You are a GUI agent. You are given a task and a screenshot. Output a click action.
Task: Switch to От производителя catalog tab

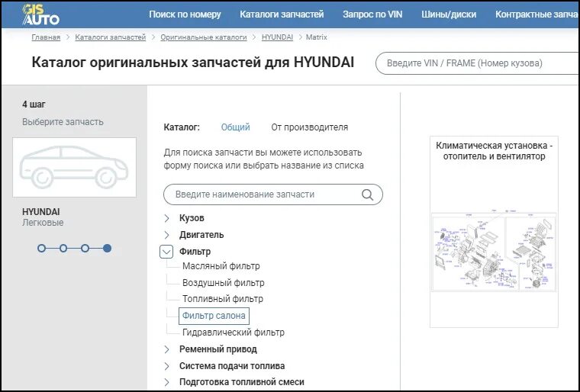tap(310, 127)
